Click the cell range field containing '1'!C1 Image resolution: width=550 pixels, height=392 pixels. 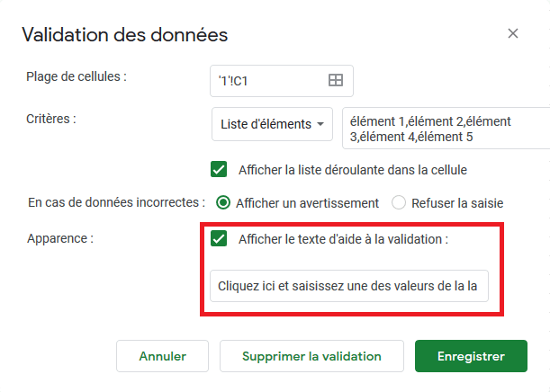pos(282,81)
